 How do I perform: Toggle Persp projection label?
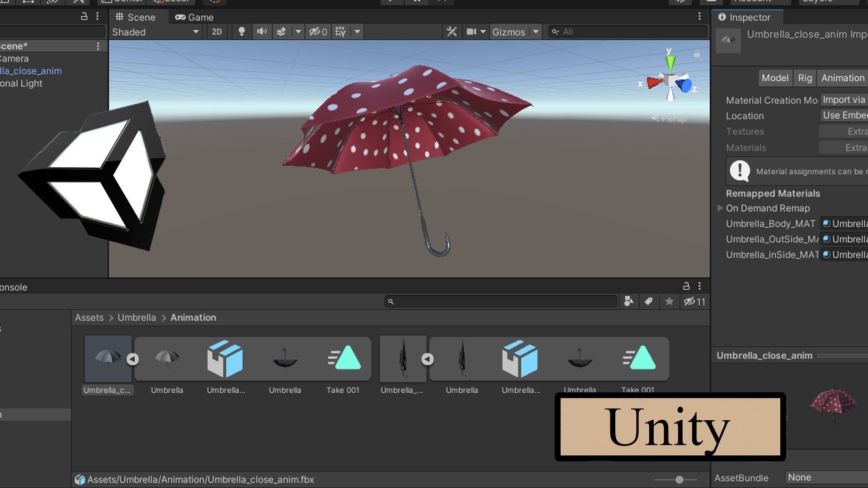pos(669,118)
